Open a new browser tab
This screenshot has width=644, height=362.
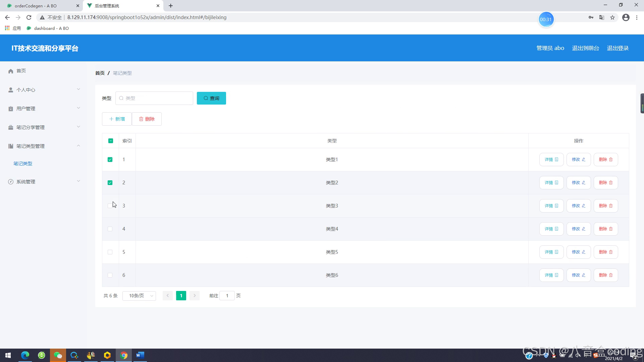point(171,6)
